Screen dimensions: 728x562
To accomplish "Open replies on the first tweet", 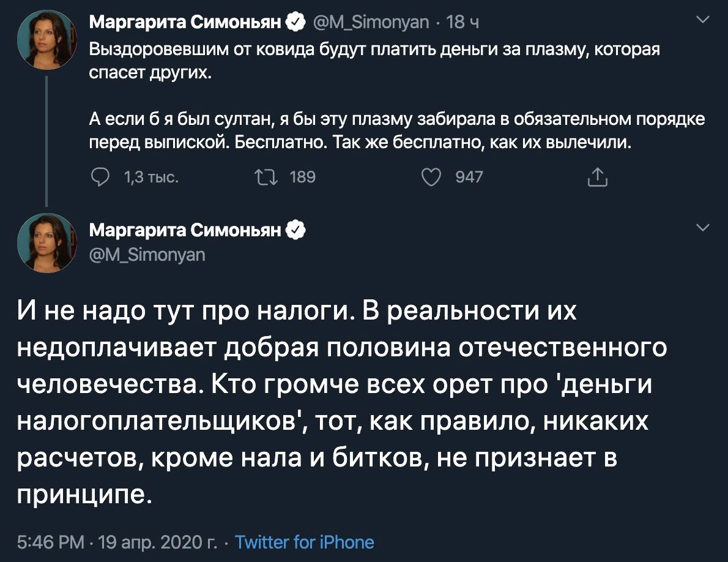I will [x=100, y=178].
